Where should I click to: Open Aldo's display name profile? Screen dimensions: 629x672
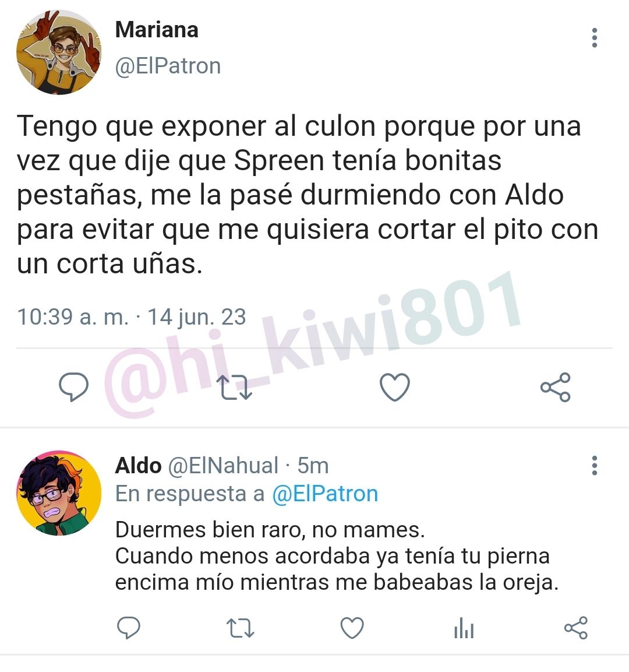point(138,466)
